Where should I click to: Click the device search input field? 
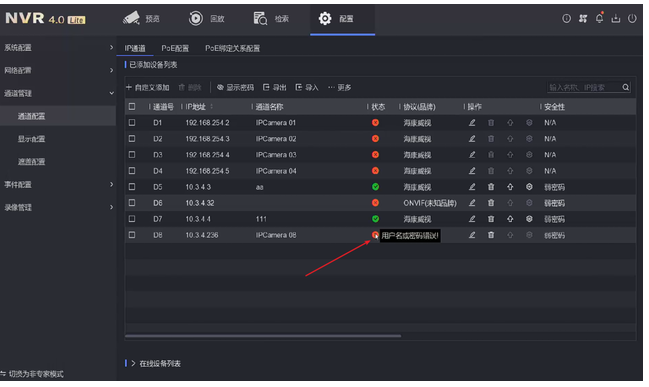(x=584, y=87)
